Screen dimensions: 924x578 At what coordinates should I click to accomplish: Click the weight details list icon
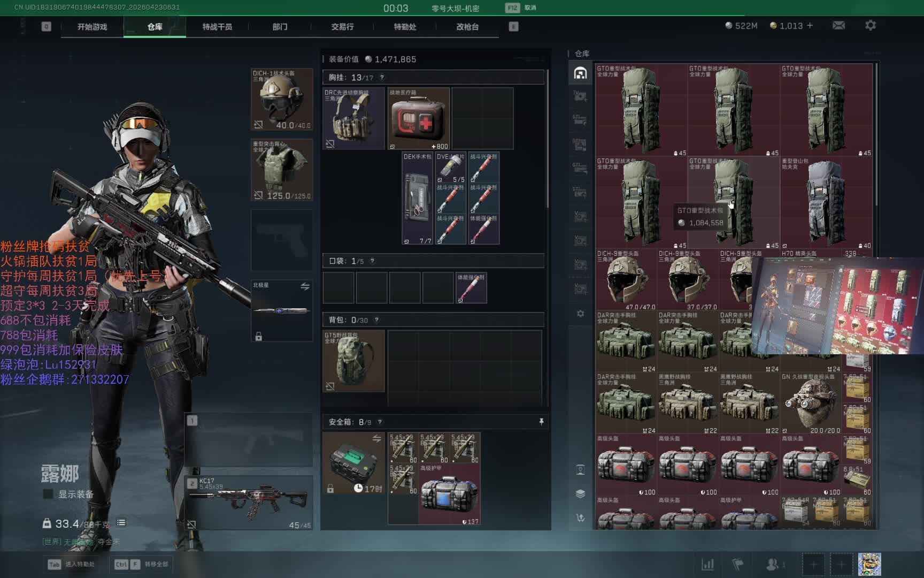pos(121,523)
